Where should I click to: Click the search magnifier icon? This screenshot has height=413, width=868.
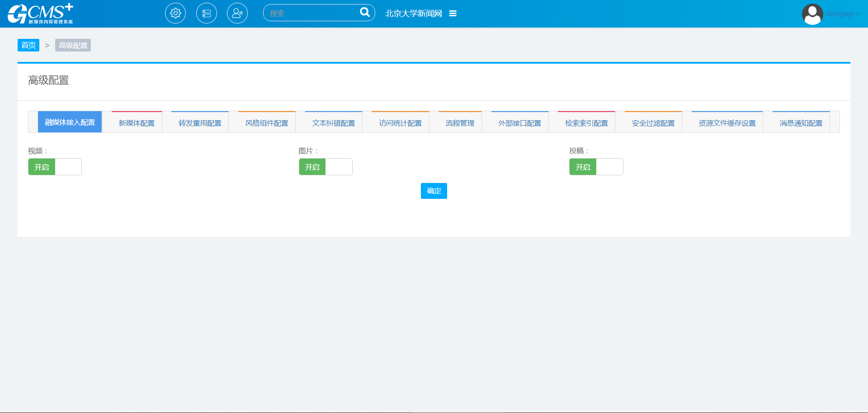click(364, 13)
